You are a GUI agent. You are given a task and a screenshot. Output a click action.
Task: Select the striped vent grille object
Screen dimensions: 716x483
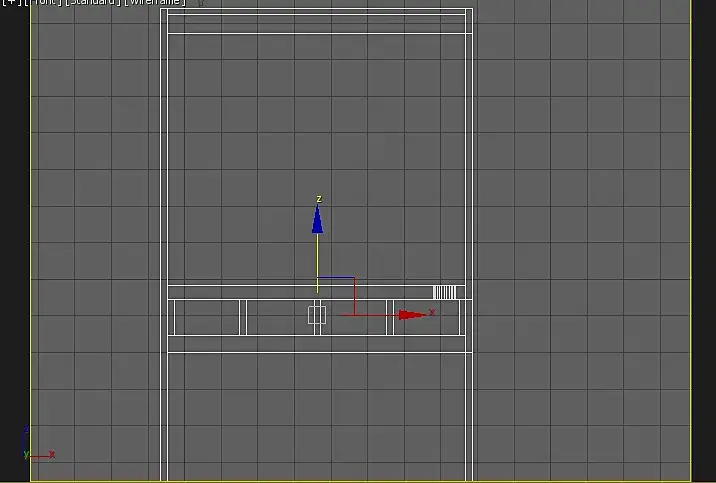[x=444, y=292]
